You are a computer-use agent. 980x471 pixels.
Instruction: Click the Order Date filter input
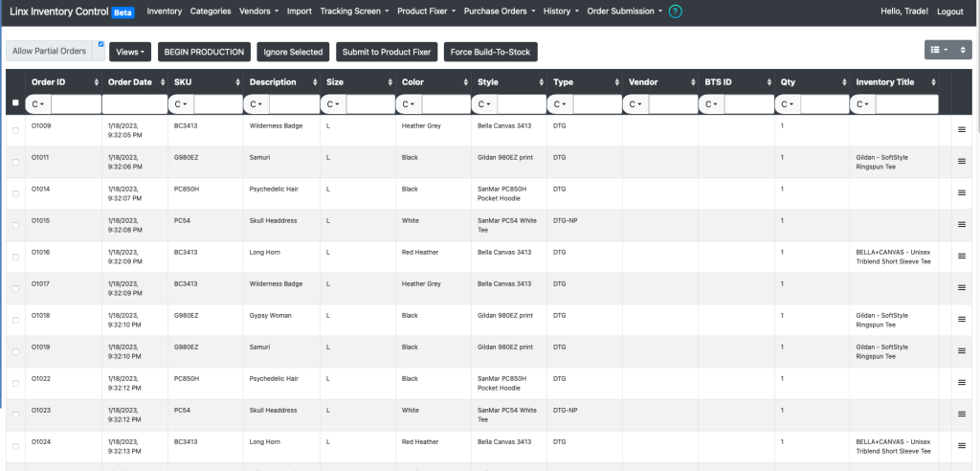[134, 103]
